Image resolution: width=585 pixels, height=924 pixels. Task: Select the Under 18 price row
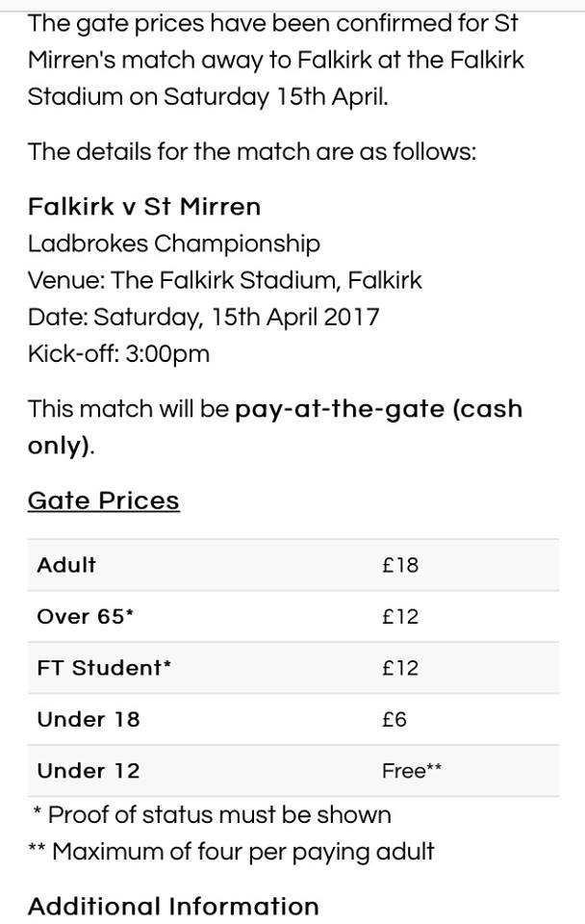coord(292,719)
